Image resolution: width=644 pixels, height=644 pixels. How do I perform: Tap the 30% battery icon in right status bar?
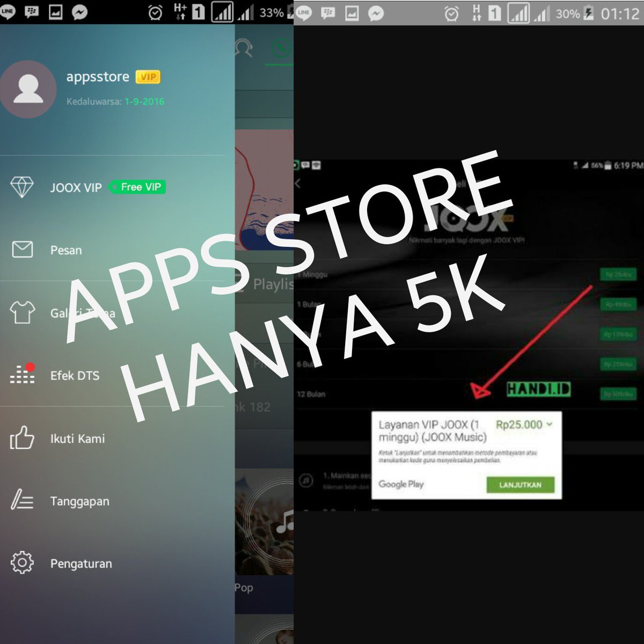coord(589,13)
